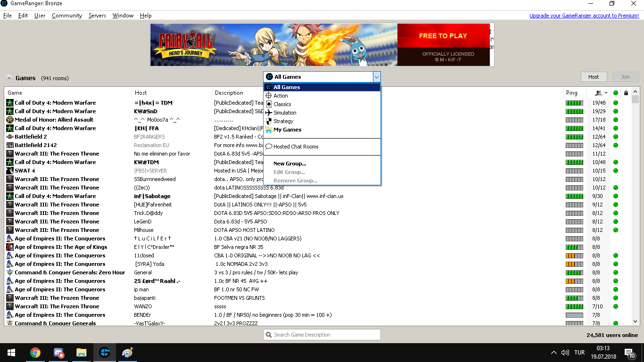This screenshot has width=644, height=362.
Task: Open the notification center icon
Action: (629, 353)
